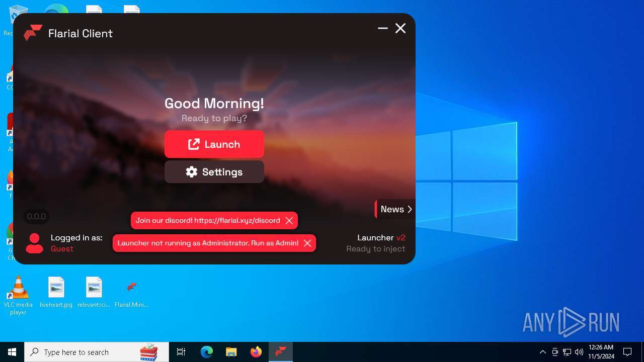Select the VLC media player desktop icon
The height and width of the screenshot is (362, 644).
pos(18,296)
